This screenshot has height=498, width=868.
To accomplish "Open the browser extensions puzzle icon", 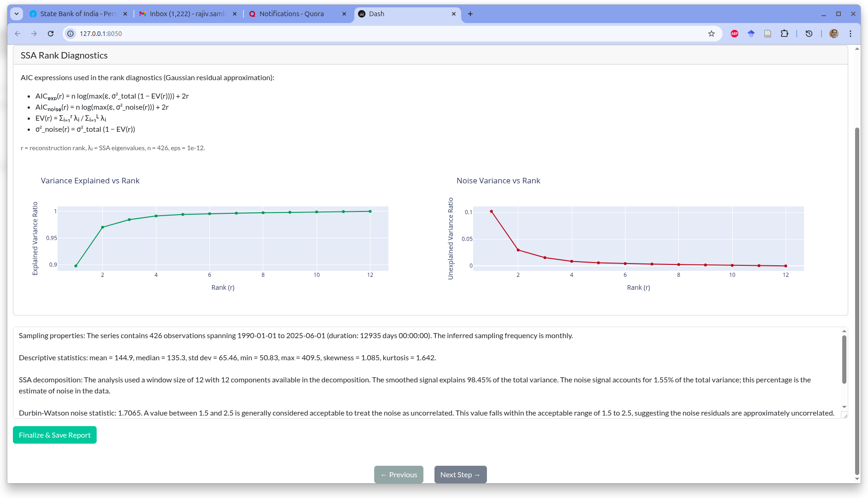I will tap(784, 34).
